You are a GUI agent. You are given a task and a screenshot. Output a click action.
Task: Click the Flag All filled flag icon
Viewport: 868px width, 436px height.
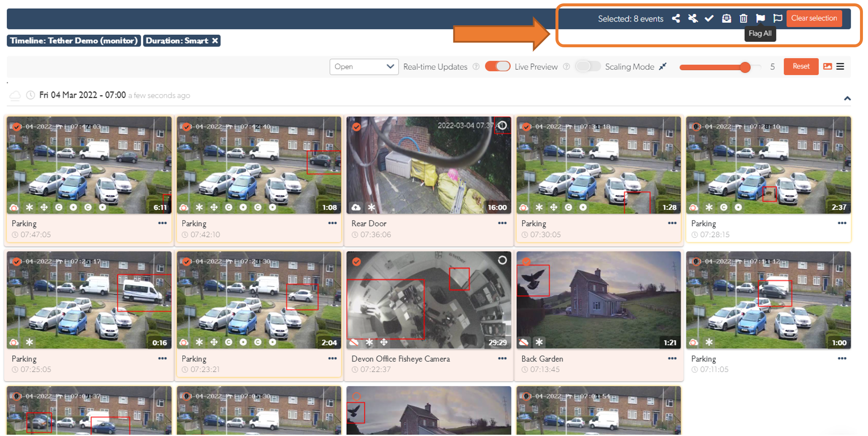760,19
